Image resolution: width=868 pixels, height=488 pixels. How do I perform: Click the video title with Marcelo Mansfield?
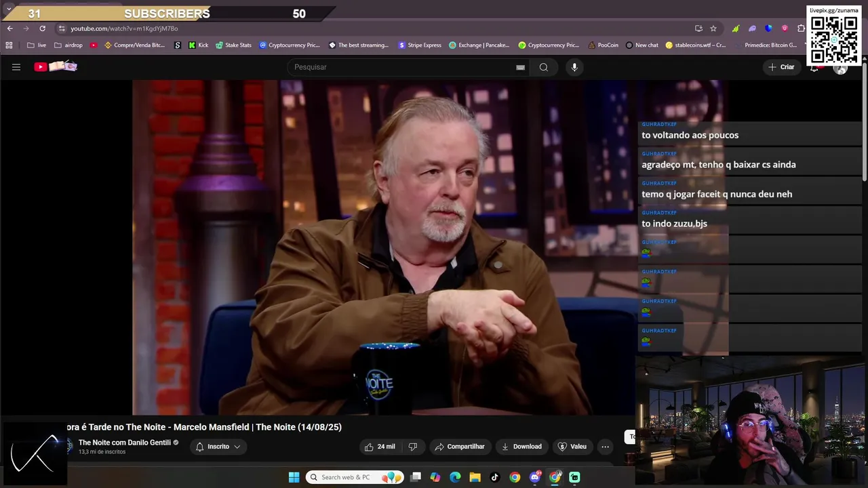(x=203, y=427)
